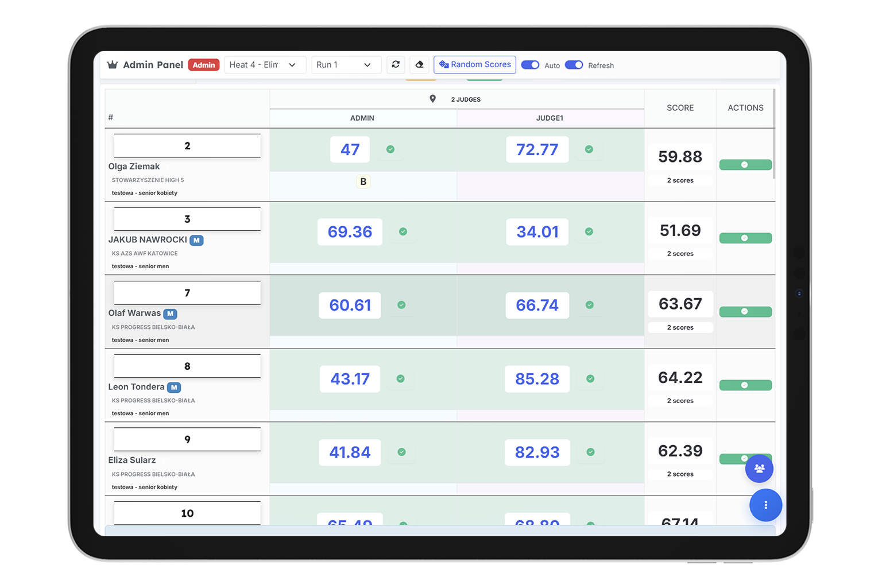Click the green check beside Judge1 score 72.77
Viewport: 882px width, 588px height.
click(589, 149)
